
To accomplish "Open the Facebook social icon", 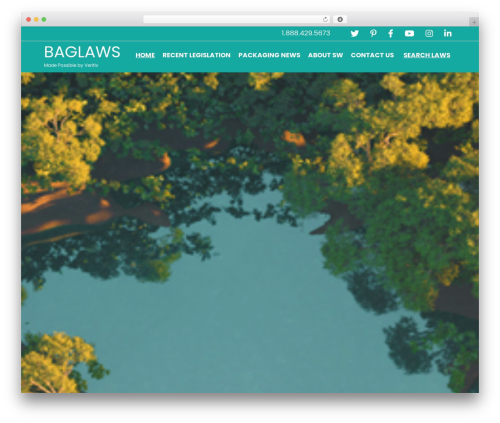I will [x=391, y=33].
